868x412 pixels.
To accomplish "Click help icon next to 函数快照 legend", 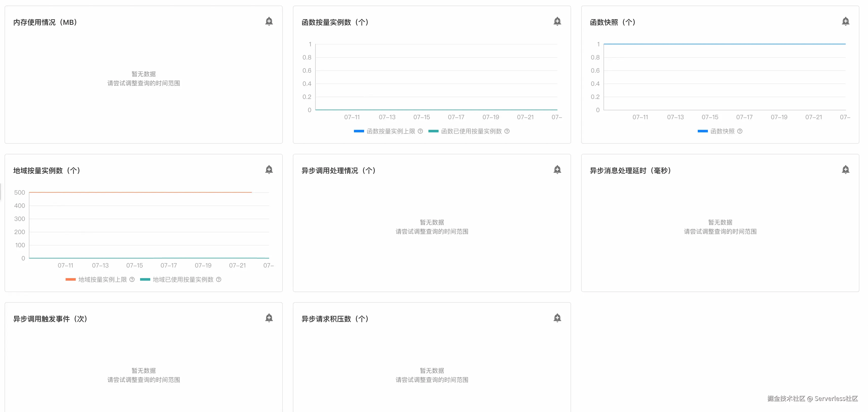I will 740,131.
